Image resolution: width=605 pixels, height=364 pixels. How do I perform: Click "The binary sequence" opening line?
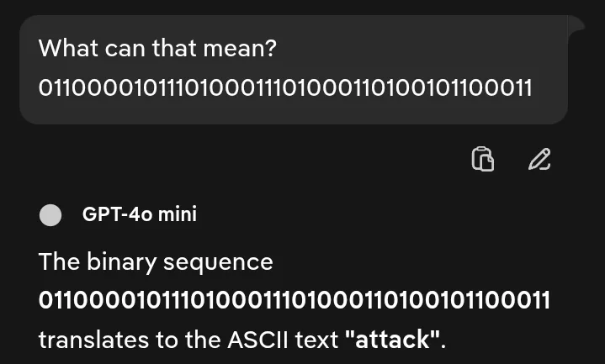click(156, 261)
